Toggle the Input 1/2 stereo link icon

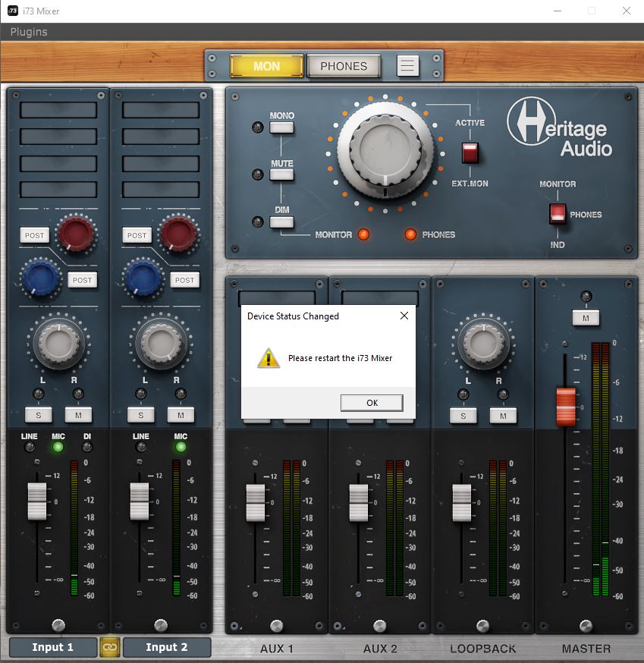click(x=110, y=647)
